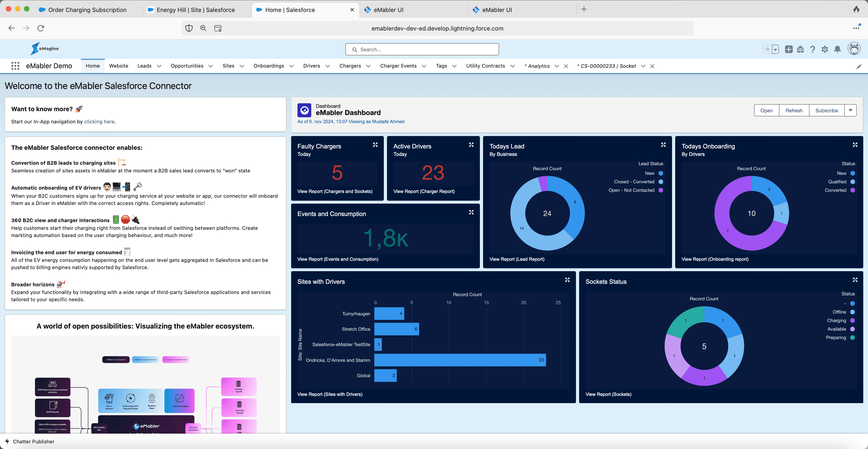Open the user profile avatar
The width and height of the screenshot is (868, 449).
click(x=854, y=49)
